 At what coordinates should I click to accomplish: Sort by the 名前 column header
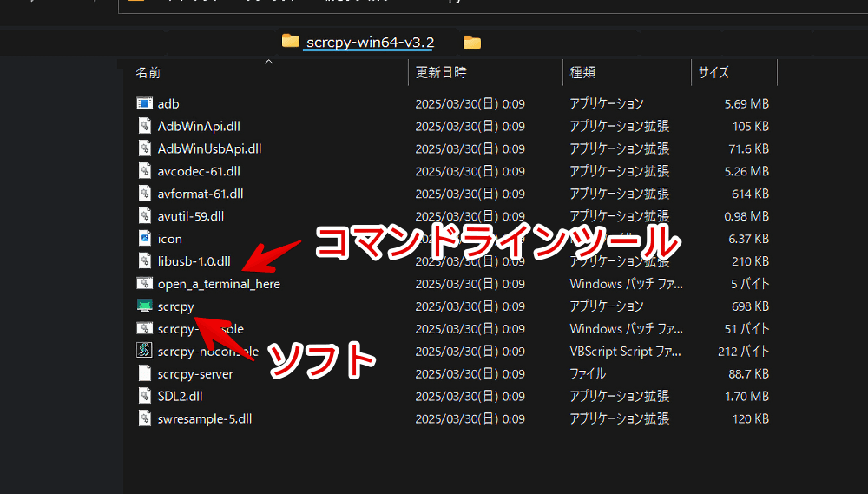tap(148, 73)
